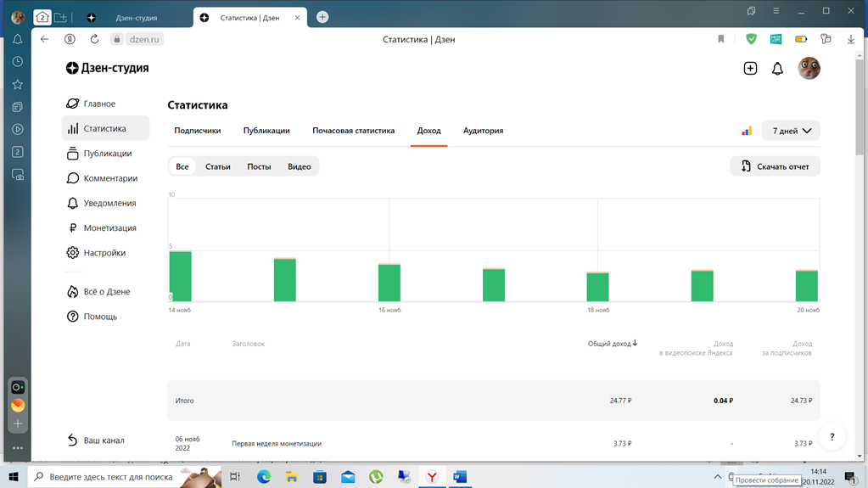Select the Доход tab
The height and width of the screenshot is (488, 868).
[x=429, y=131]
